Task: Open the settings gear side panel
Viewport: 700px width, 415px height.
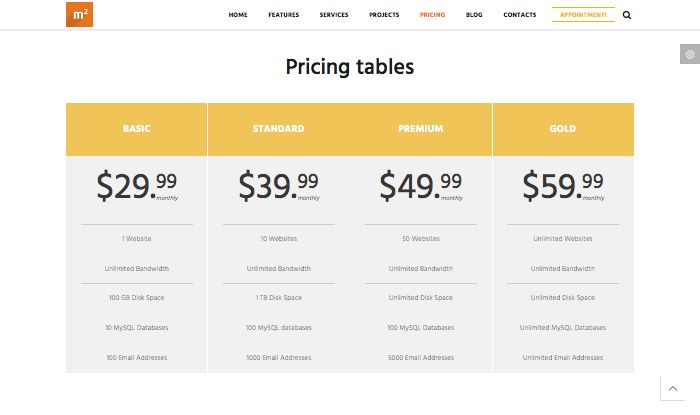Action: point(690,54)
